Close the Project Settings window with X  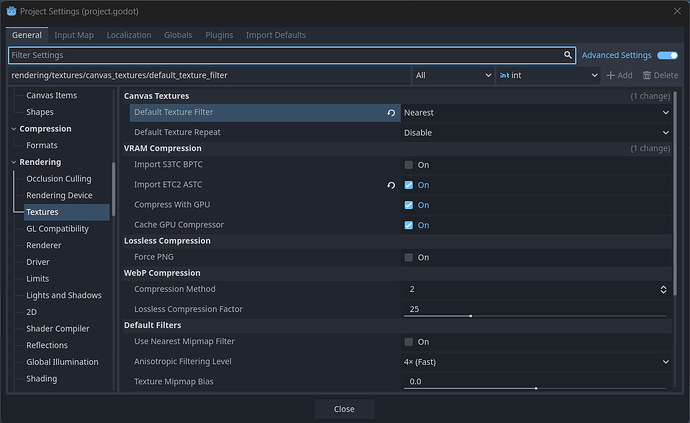[x=676, y=11]
